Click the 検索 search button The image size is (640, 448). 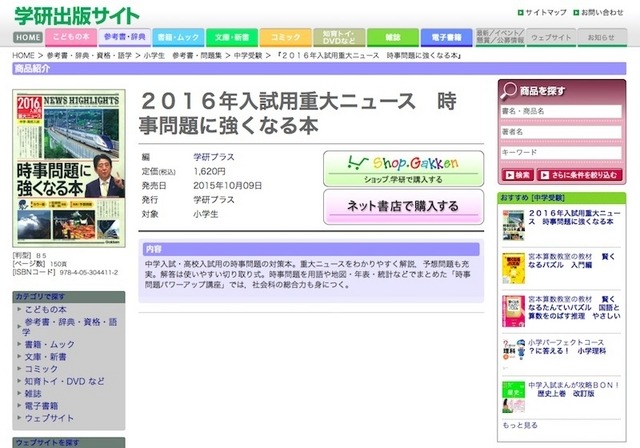point(518,175)
